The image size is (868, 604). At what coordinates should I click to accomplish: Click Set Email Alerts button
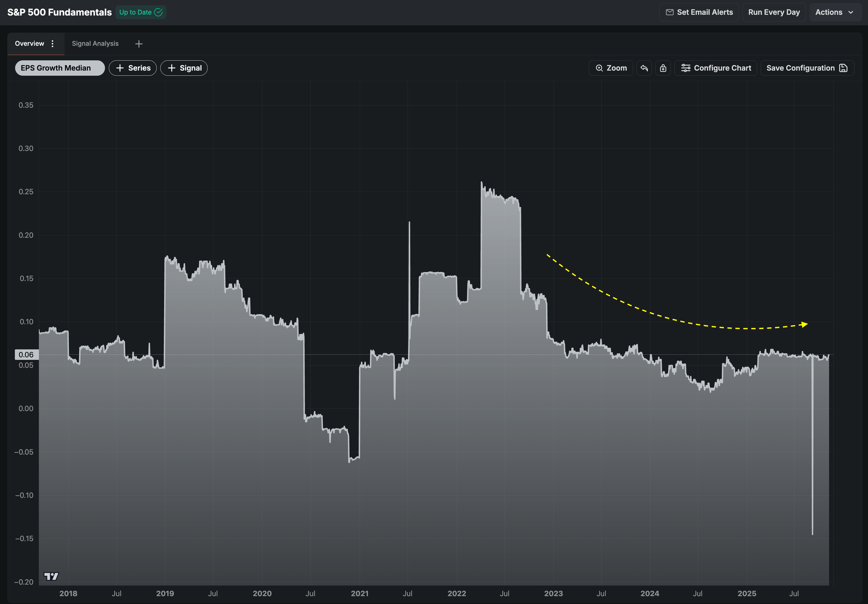(x=699, y=12)
